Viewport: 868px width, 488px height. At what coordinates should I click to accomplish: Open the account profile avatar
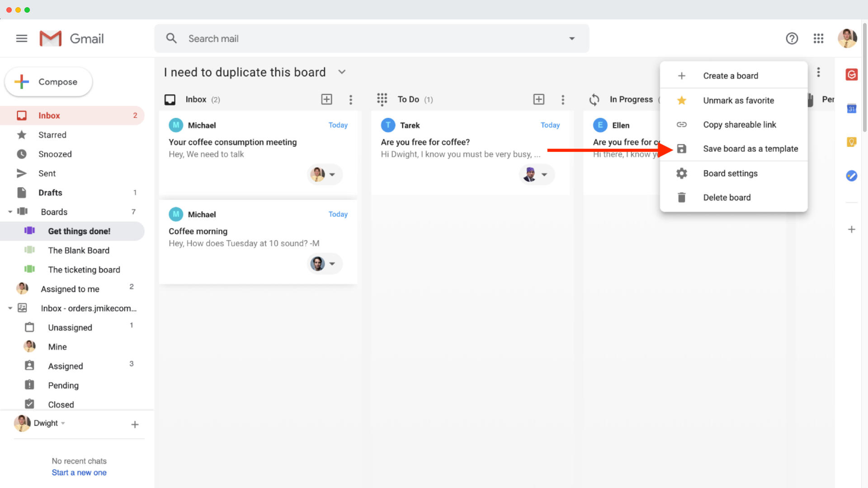click(x=847, y=38)
